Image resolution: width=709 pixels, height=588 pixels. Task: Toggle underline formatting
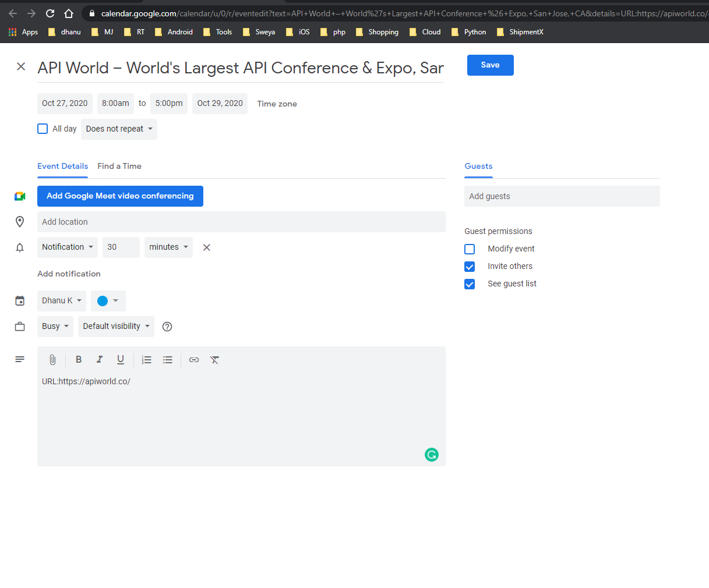click(121, 360)
